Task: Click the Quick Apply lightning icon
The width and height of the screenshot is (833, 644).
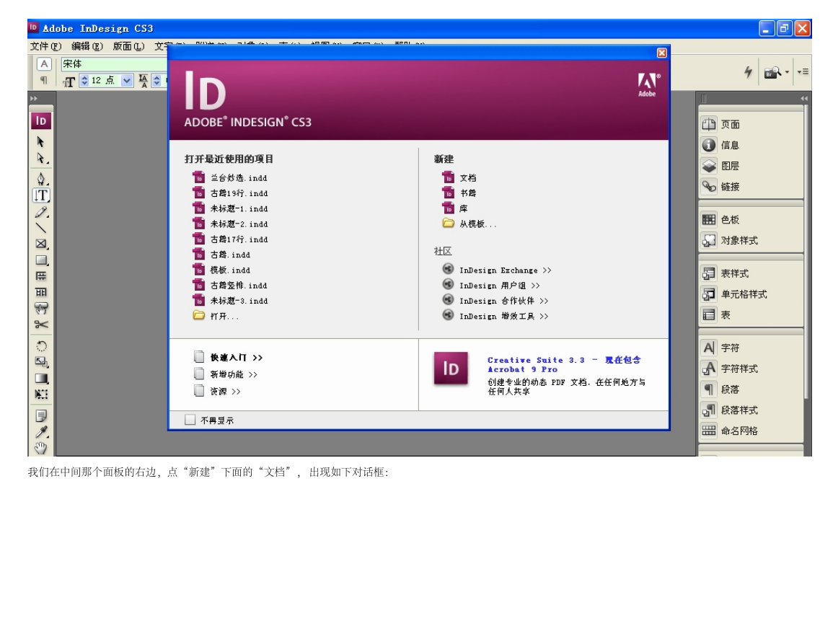Action: [748, 71]
